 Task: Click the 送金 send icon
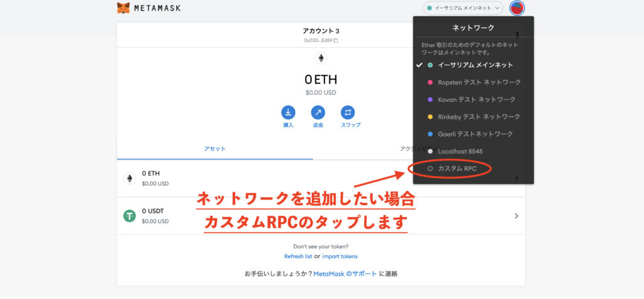coord(318,113)
